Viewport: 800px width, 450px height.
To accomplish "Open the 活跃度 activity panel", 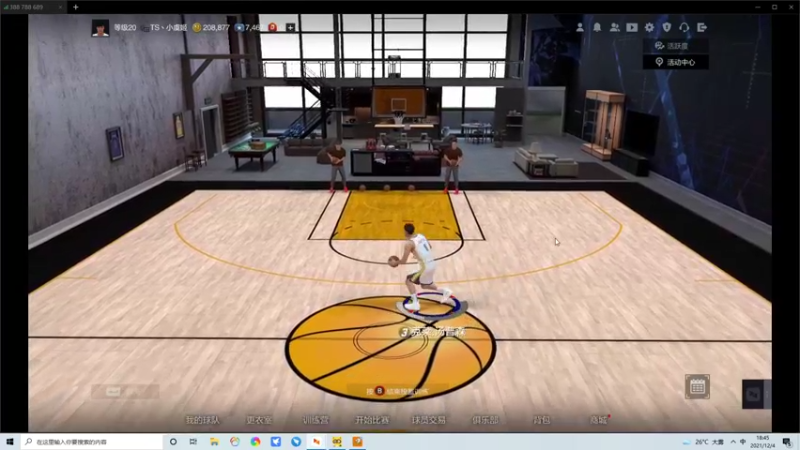I will coord(676,46).
